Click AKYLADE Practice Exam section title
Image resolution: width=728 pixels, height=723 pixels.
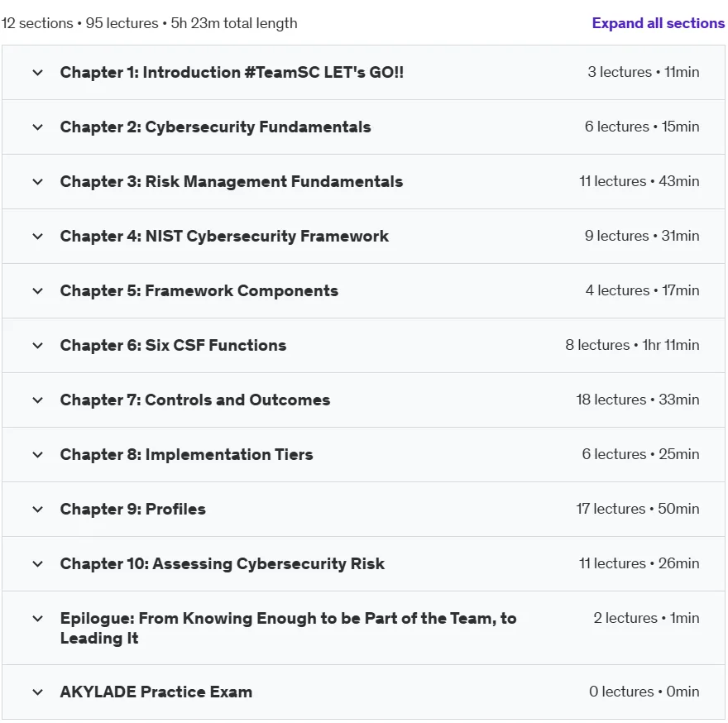pos(156,692)
